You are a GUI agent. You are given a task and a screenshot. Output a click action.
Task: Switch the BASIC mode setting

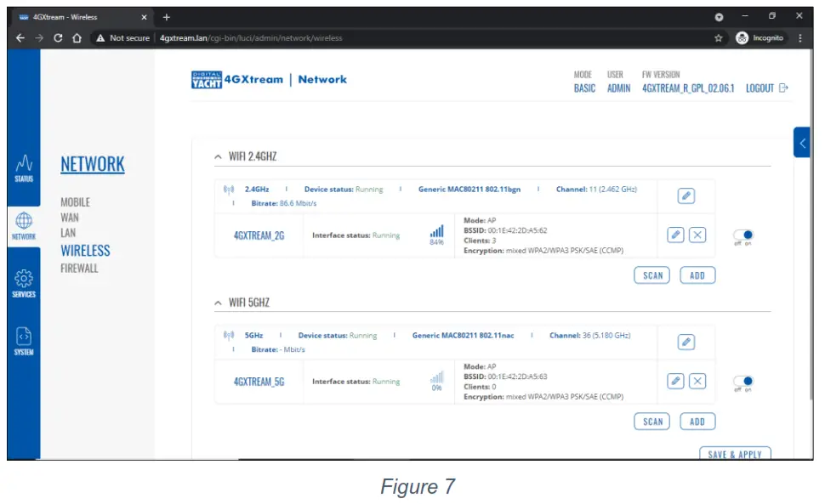click(x=584, y=88)
